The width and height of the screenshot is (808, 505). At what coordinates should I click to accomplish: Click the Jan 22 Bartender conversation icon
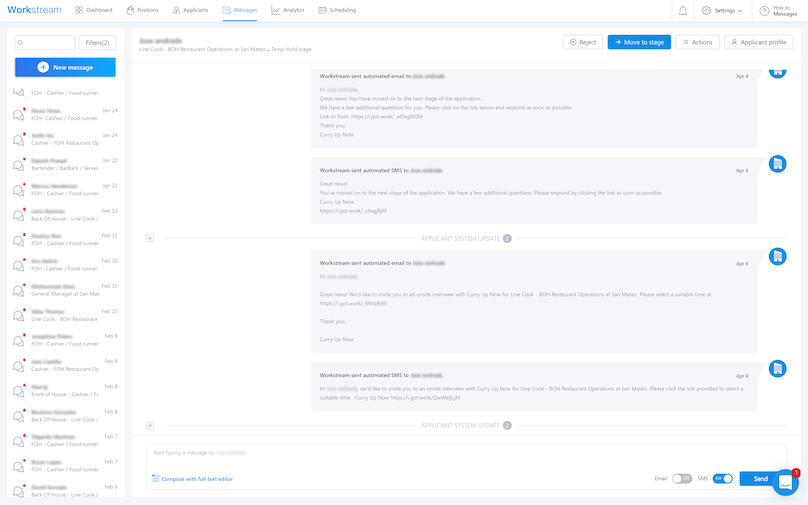(x=18, y=164)
